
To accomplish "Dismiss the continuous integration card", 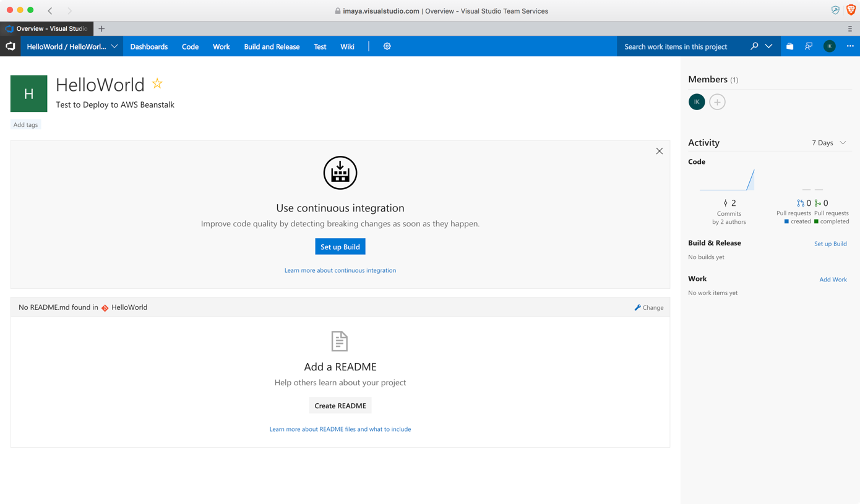I will pos(660,151).
